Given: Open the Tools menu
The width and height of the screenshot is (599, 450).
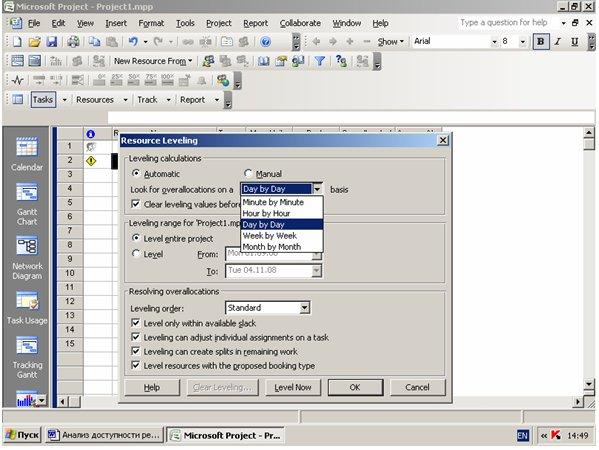Looking at the screenshot, I should click(185, 23).
